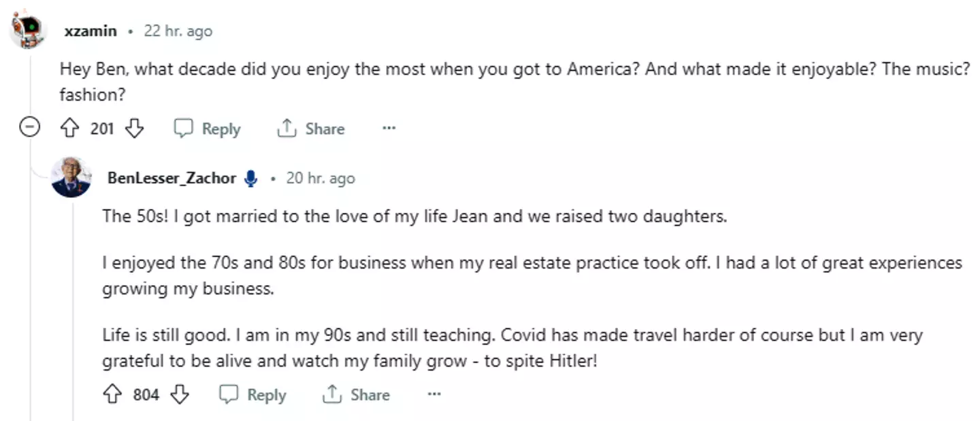Share BenLesser_Zachor's reply

[356, 394]
